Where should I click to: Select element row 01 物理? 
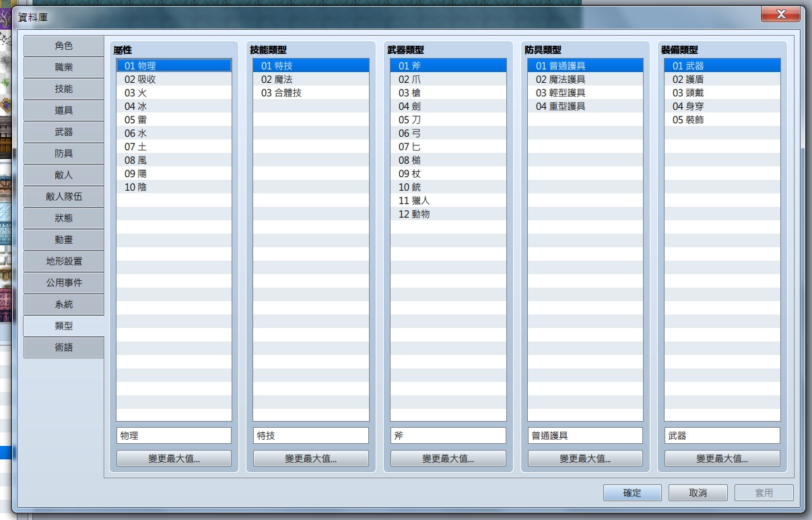pos(174,66)
